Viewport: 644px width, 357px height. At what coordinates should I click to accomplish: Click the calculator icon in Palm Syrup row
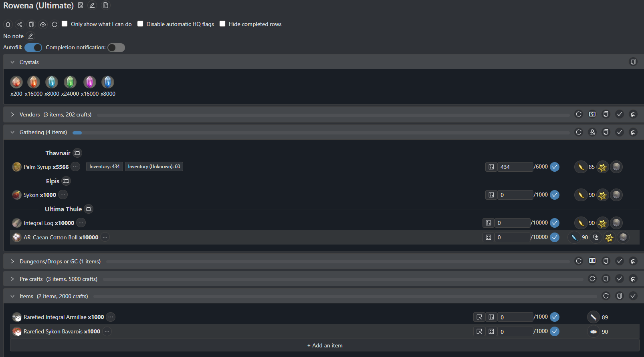pyautogui.click(x=491, y=167)
